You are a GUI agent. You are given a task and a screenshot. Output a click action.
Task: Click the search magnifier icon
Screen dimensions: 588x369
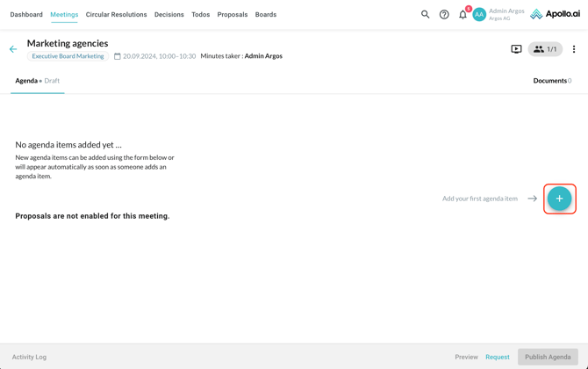tap(425, 14)
